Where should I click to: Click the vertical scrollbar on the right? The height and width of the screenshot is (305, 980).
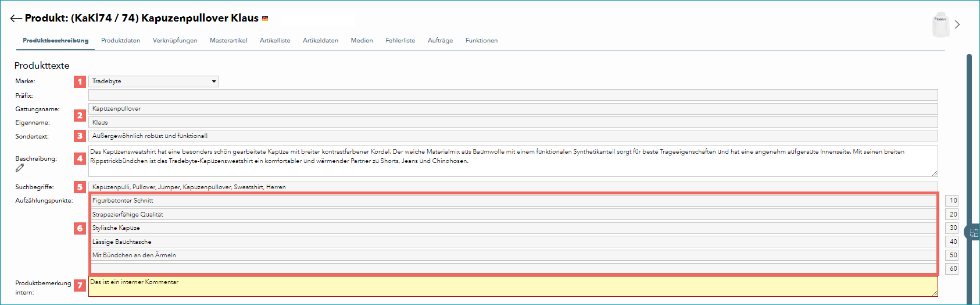pos(969,179)
